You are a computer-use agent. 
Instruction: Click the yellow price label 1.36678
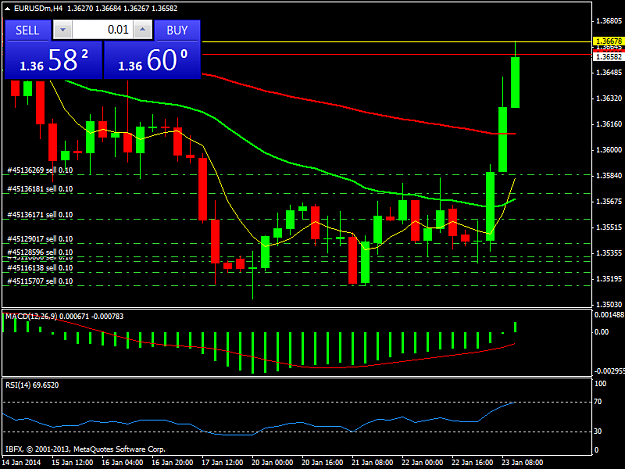point(608,41)
